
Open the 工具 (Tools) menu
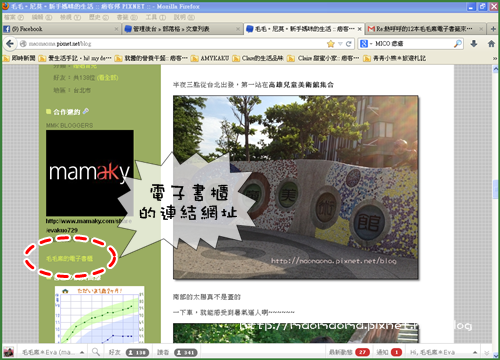pos(155,17)
